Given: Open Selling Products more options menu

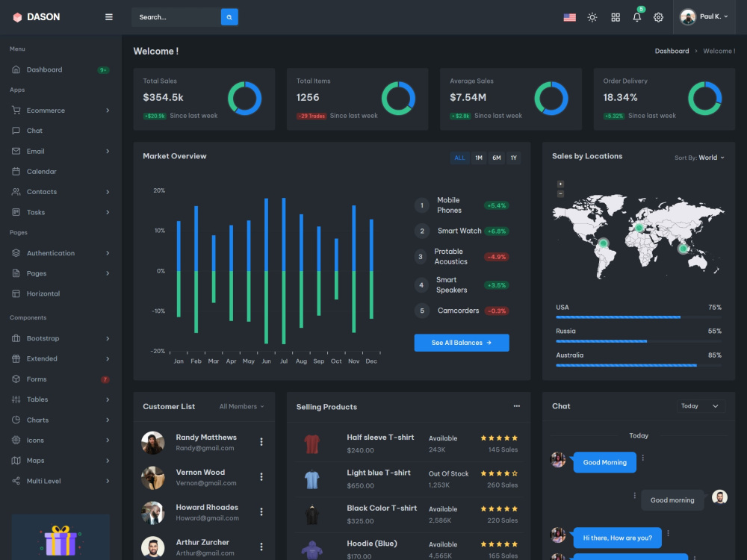Looking at the screenshot, I should pyautogui.click(x=516, y=406).
